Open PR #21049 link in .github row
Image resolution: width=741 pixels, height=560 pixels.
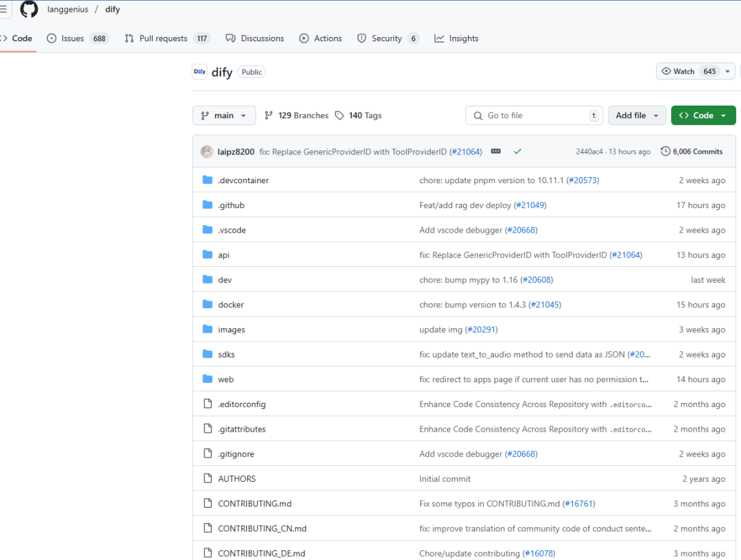[530, 205]
